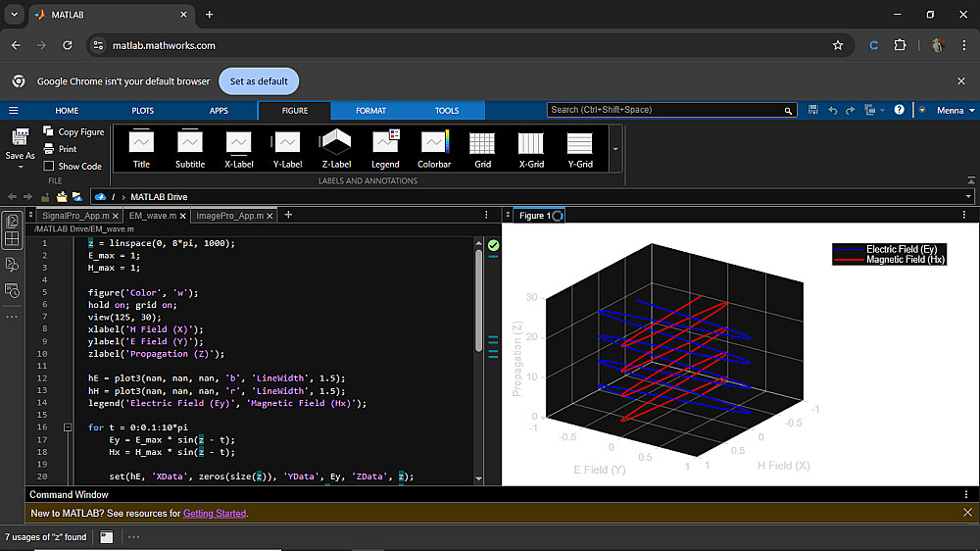The image size is (980, 551).
Task: Click the Print icon in the File section
Action: [49, 149]
